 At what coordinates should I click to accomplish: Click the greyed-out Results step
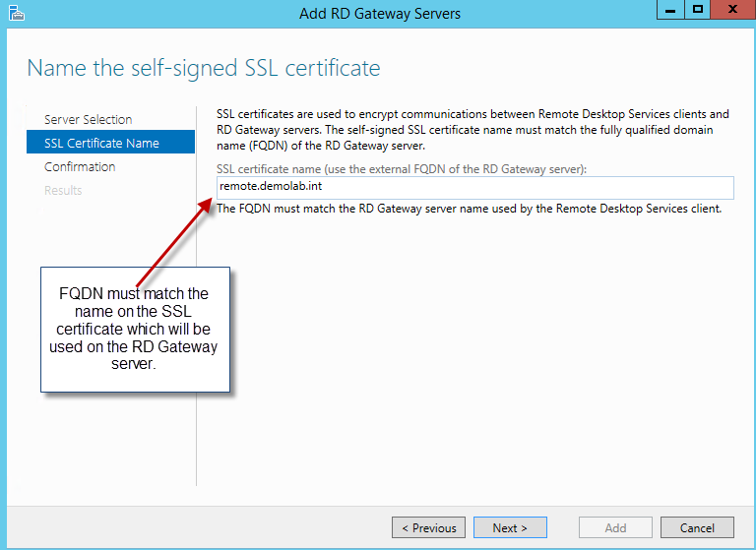pos(63,190)
